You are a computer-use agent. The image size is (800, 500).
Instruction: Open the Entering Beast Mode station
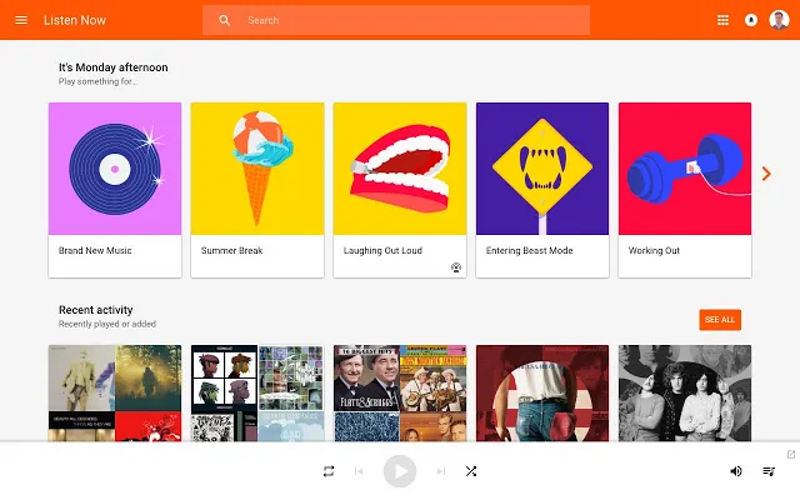(542, 189)
